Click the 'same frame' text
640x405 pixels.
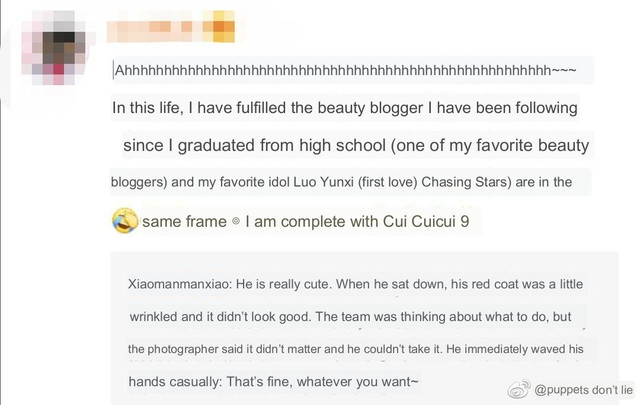click(x=184, y=222)
